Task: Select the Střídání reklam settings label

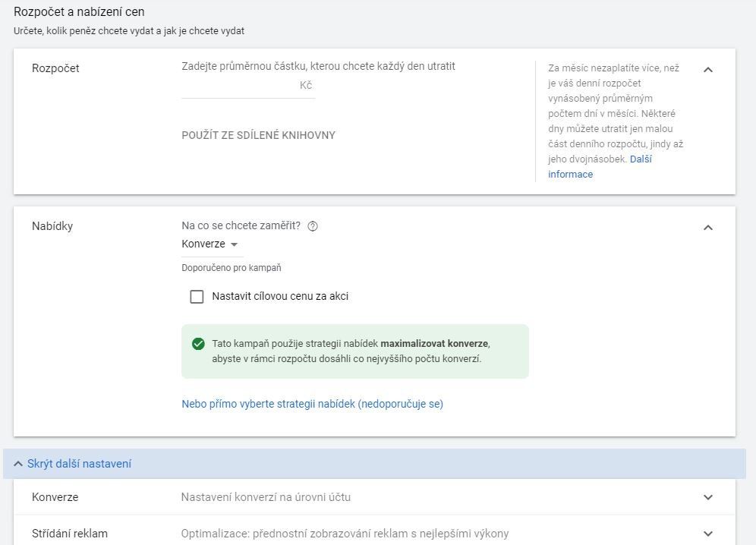Action: pos(70,534)
